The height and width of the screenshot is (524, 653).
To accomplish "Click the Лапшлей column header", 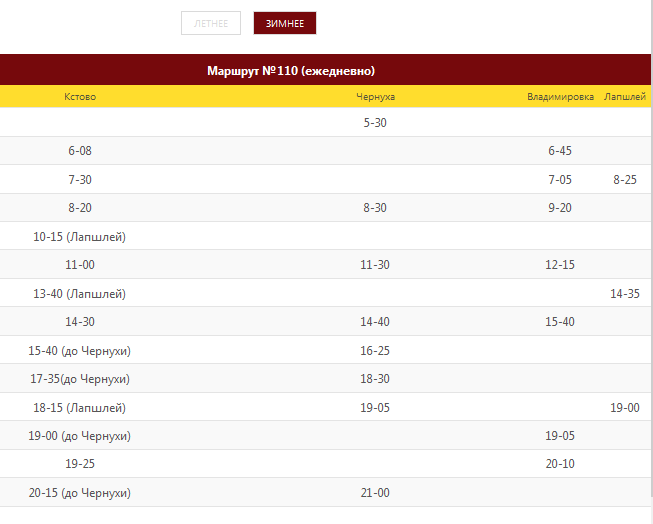I will click(x=625, y=97).
